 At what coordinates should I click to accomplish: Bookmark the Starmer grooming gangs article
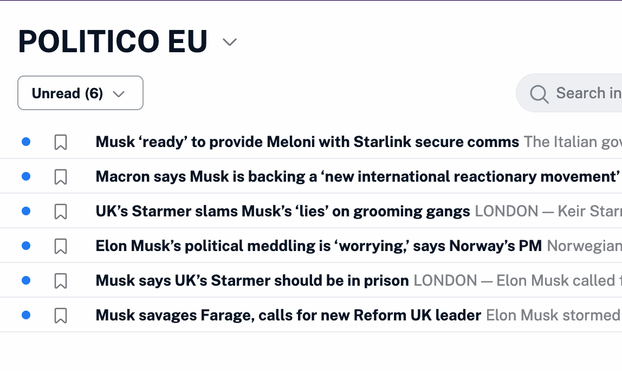[60, 211]
